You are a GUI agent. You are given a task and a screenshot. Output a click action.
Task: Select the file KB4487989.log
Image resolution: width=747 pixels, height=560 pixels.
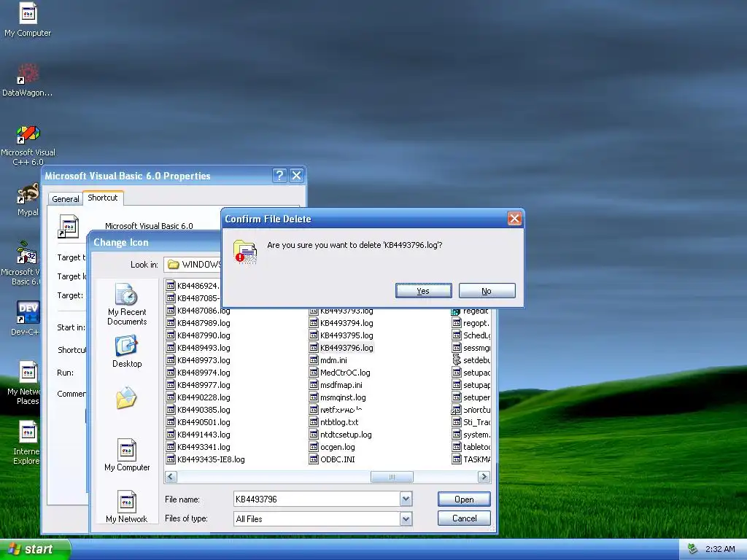click(198, 323)
